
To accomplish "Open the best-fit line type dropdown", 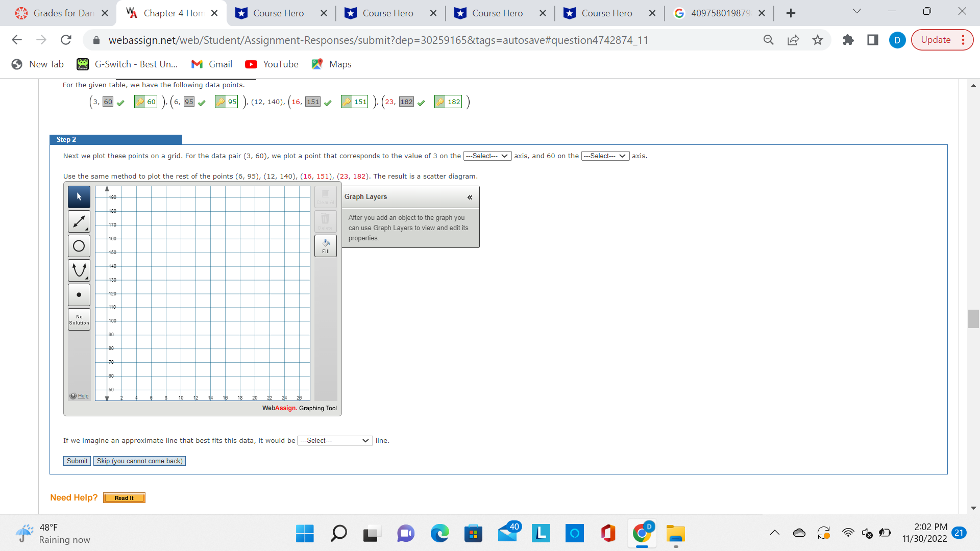I will pos(335,441).
